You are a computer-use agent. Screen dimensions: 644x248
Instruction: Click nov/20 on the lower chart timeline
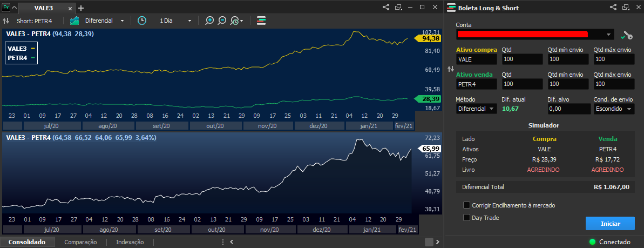(x=270, y=230)
